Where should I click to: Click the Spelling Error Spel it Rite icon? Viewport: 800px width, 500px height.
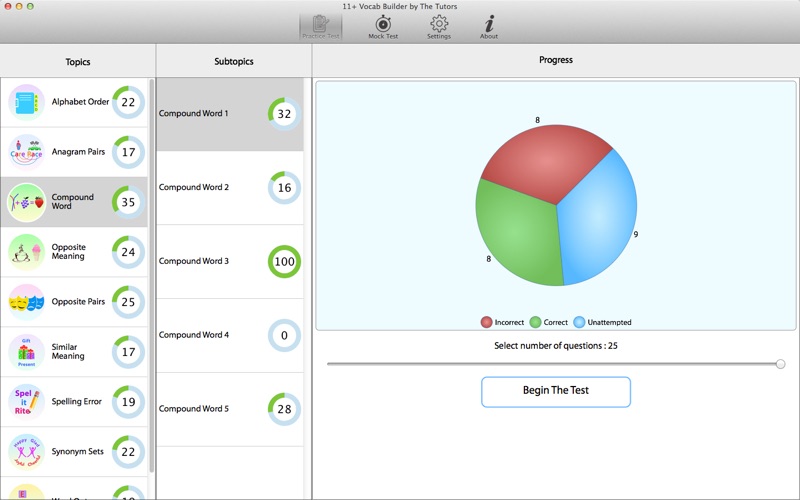point(27,402)
